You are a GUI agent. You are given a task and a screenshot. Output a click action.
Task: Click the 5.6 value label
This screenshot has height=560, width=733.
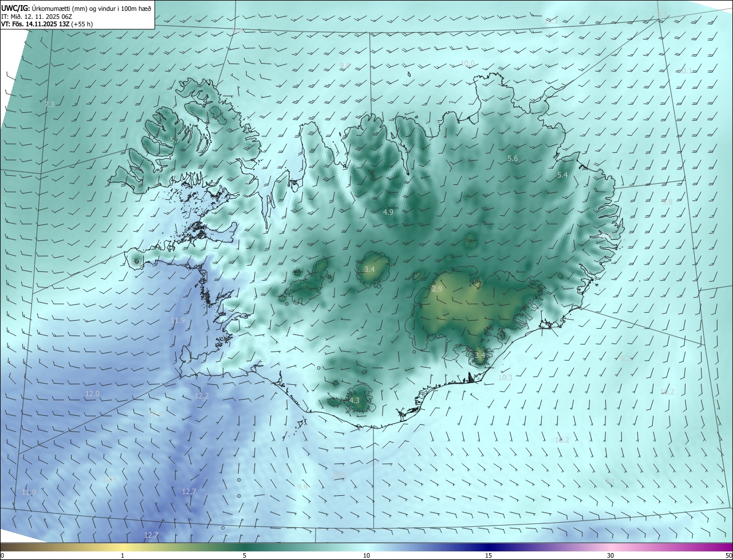coord(513,159)
